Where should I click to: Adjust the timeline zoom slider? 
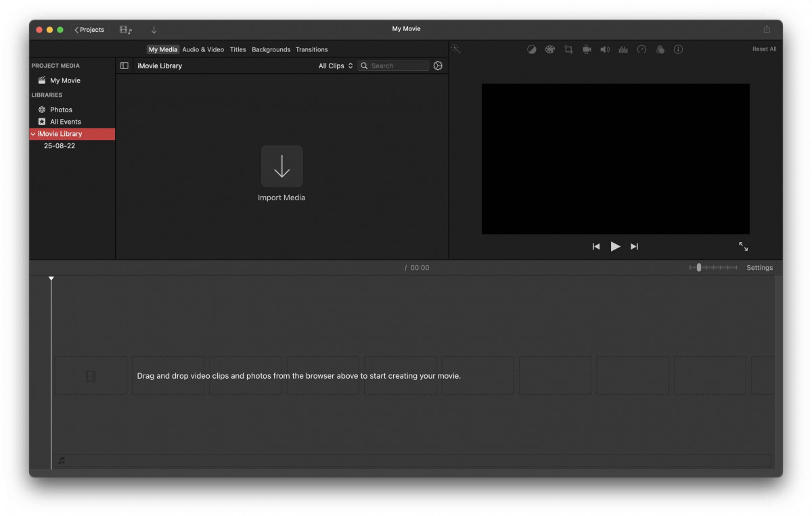point(698,267)
